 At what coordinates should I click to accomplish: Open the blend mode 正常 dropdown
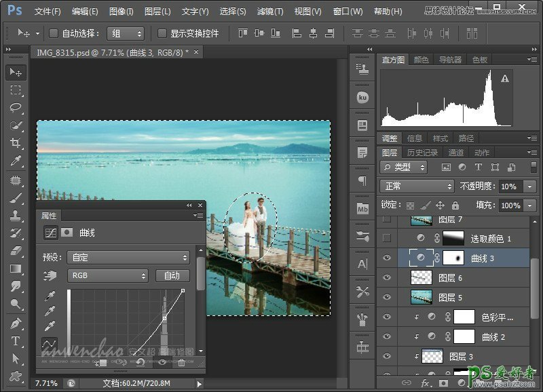pos(417,186)
